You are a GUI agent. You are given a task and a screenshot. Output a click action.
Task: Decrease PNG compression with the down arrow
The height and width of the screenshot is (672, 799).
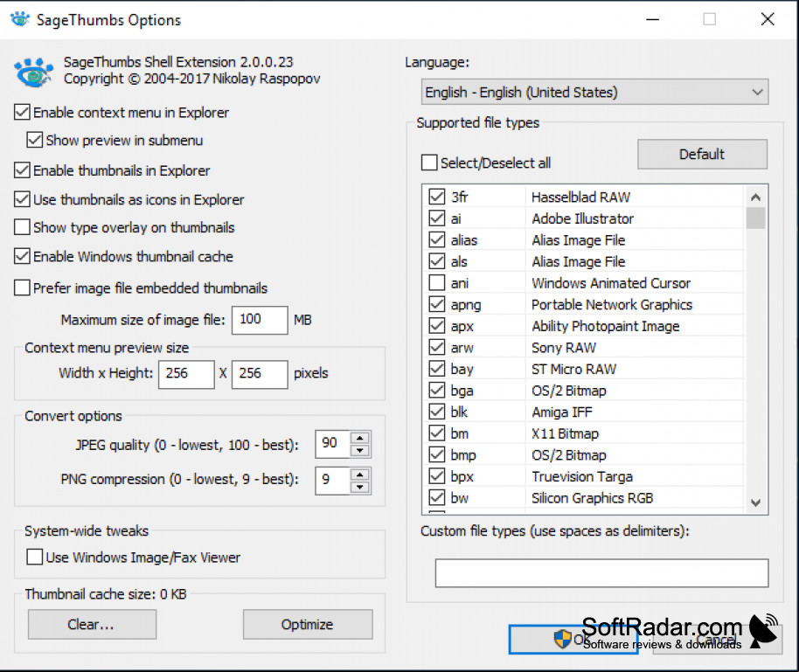tap(360, 487)
